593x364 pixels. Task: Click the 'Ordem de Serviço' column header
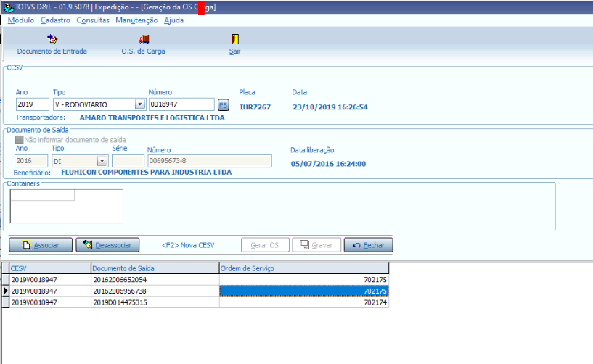click(x=304, y=268)
